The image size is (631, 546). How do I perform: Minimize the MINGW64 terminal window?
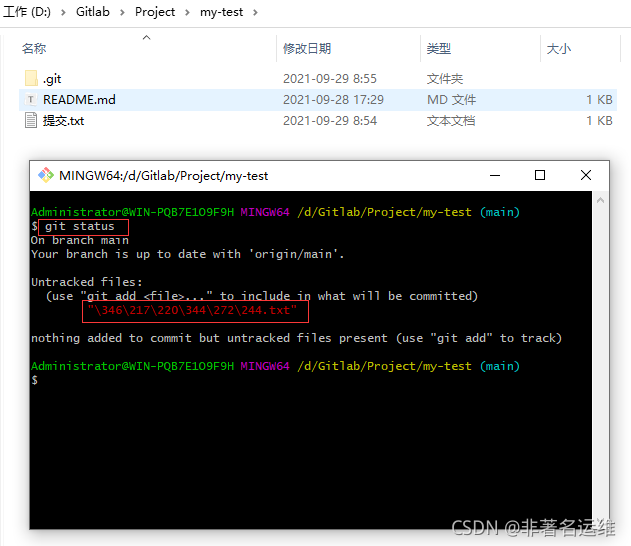coord(495,175)
